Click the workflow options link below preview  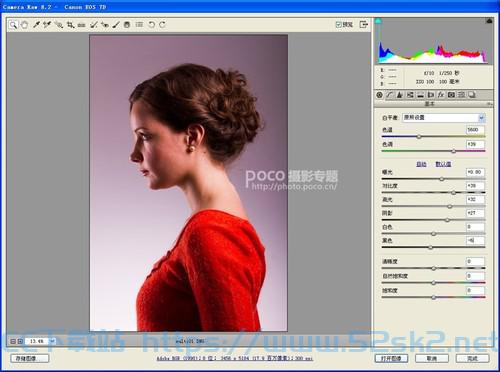tap(235, 359)
